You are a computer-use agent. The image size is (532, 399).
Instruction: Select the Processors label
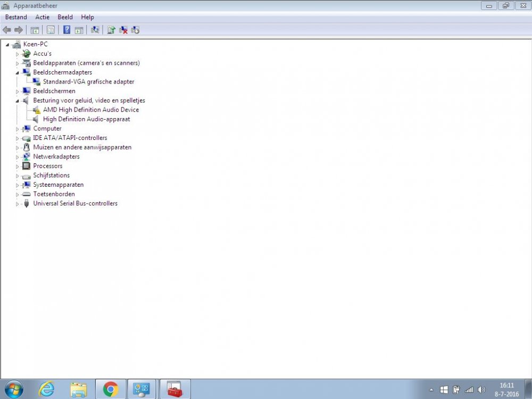tap(48, 166)
